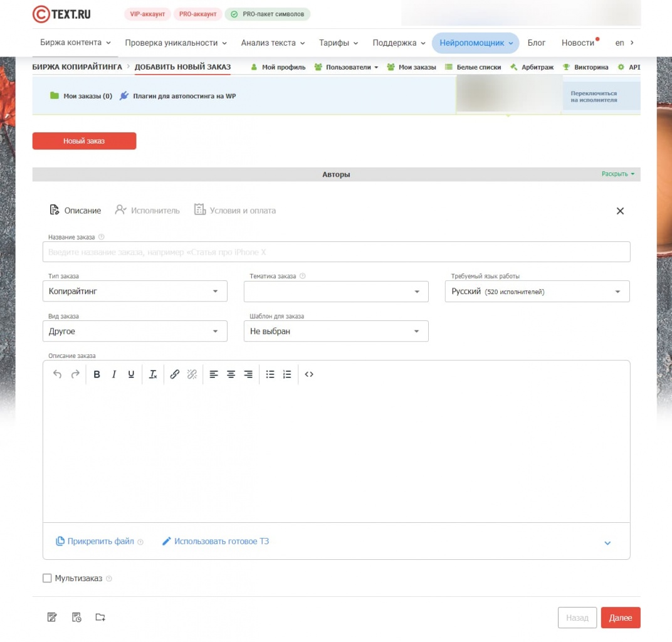Enable the Мультизаказ checkbox
Viewport: 672px width, 642px height.
47,578
